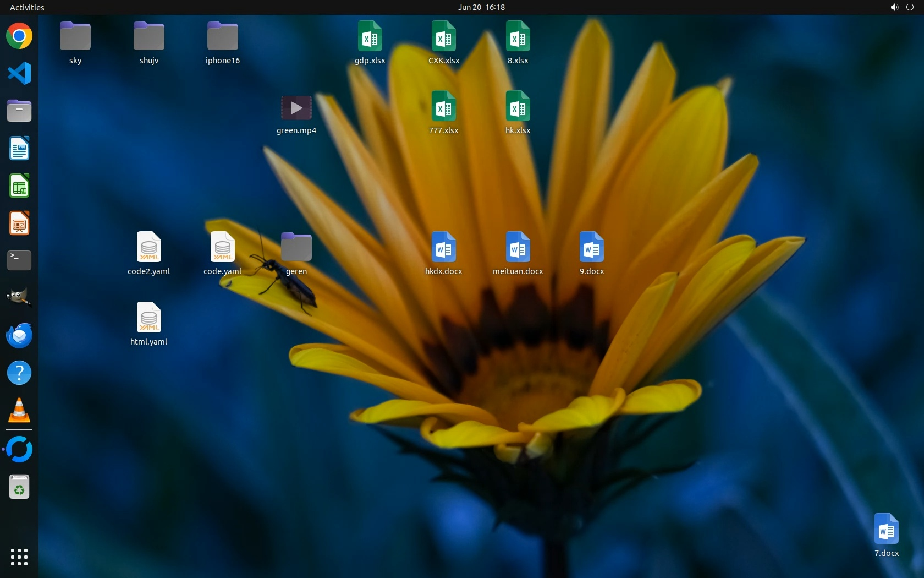Launch GIMP image editor from dock
This screenshot has height=578, width=924.
tap(19, 298)
